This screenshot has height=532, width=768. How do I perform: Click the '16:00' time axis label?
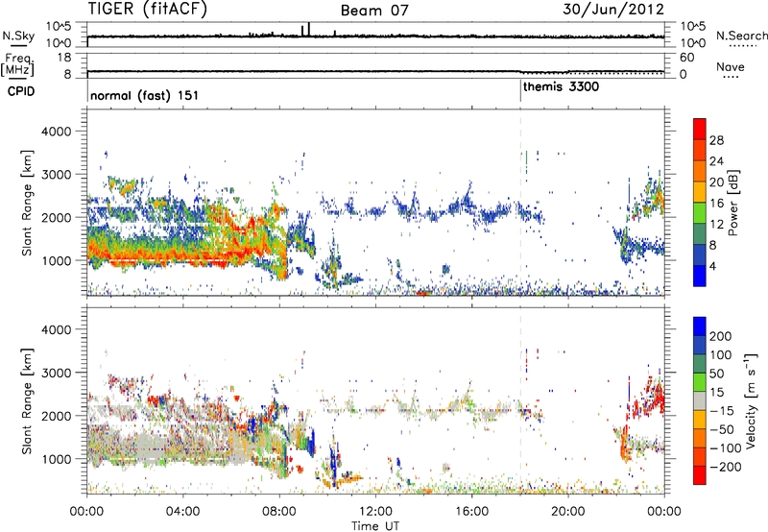(471, 512)
